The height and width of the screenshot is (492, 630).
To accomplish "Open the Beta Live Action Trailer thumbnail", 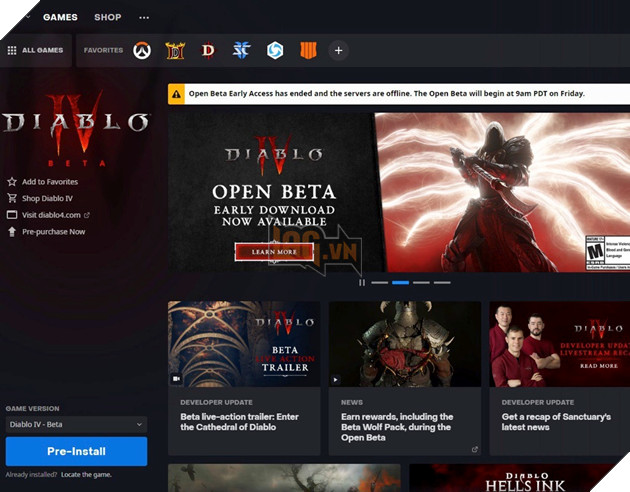I will pos(244,344).
